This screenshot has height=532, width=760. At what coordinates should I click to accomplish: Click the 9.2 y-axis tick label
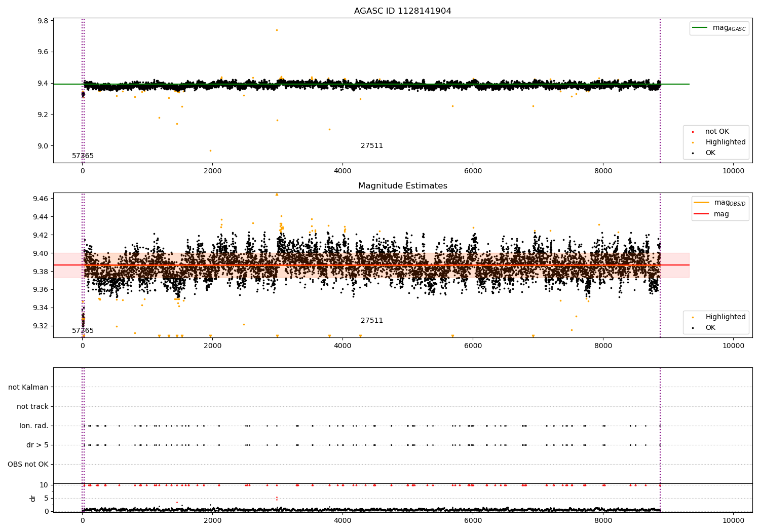pyautogui.click(x=43, y=115)
